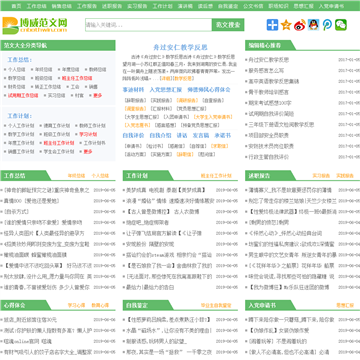Open 自我评价 link in the center column
The width and height of the screenshot is (360, 360).
[x=133, y=135]
